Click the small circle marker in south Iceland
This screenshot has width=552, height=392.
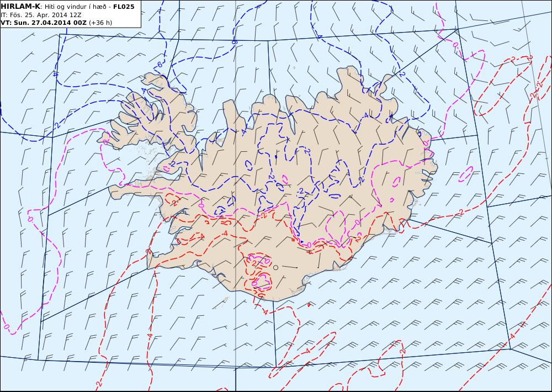(x=275, y=267)
